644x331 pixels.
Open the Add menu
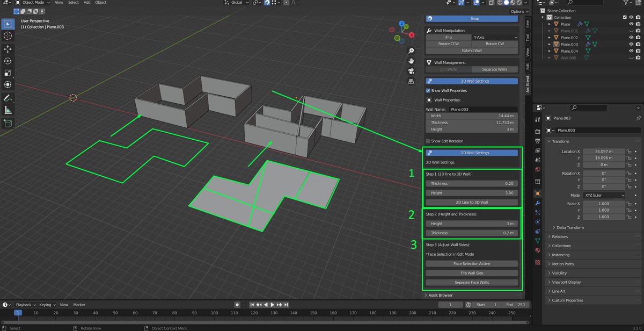click(x=87, y=3)
